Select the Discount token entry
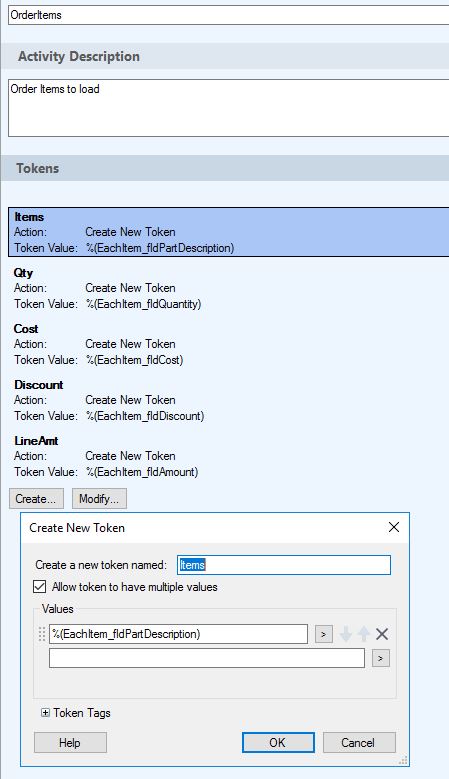Viewport: 449px width, 779px height. 228,400
